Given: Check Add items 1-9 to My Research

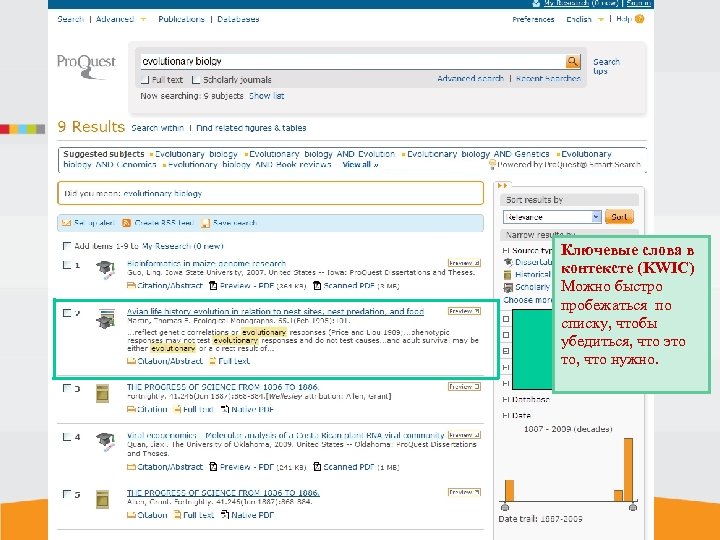Looking at the screenshot, I should pyautogui.click(x=67, y=246).
